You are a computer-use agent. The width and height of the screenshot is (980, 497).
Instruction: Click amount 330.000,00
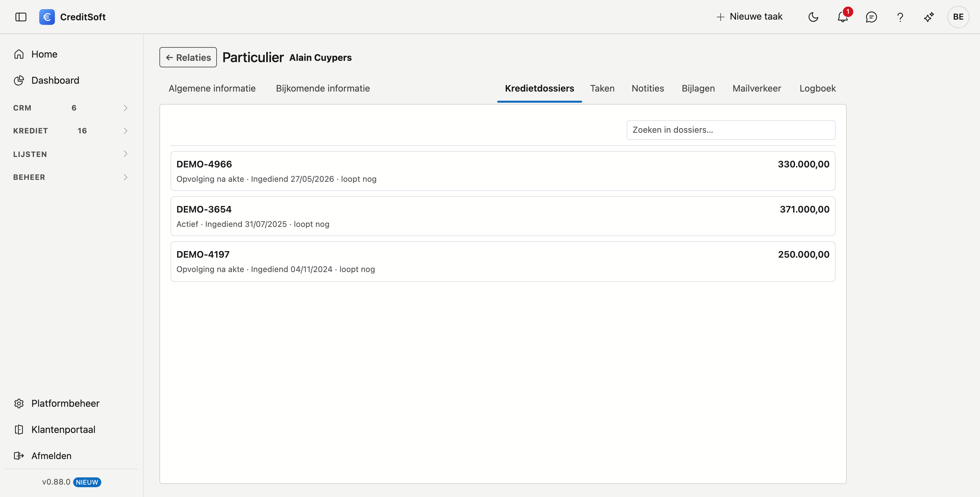[804, 164]
